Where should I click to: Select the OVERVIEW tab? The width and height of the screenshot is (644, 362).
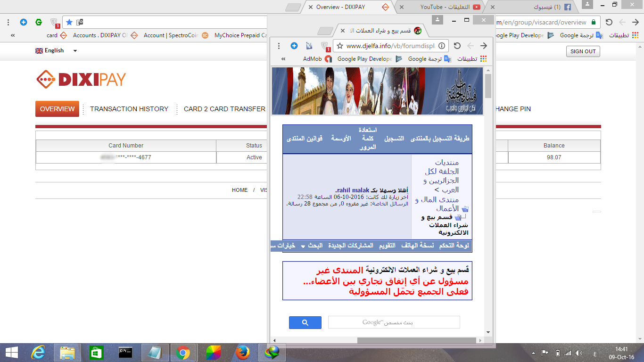click(x=57, y=109)
